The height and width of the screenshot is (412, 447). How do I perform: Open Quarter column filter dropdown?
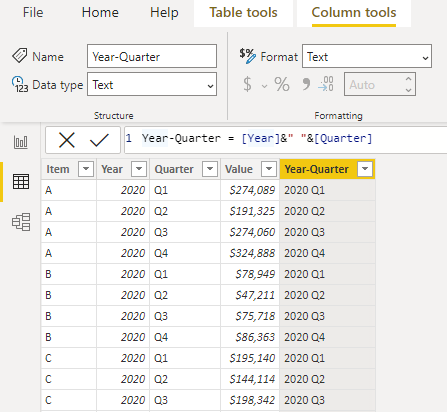(x=210, y=169)
